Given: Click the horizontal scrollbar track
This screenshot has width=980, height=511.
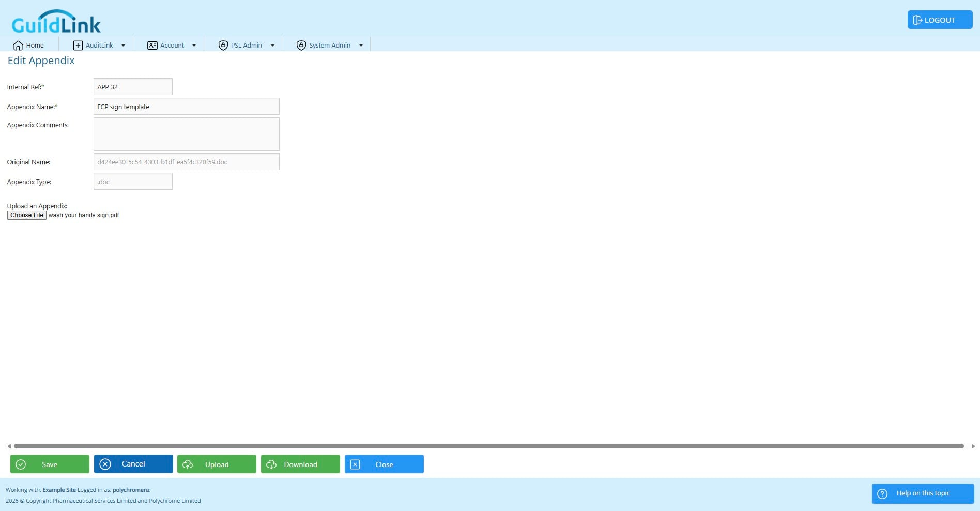Looking at the screenshot, I should tap(489, 446).
